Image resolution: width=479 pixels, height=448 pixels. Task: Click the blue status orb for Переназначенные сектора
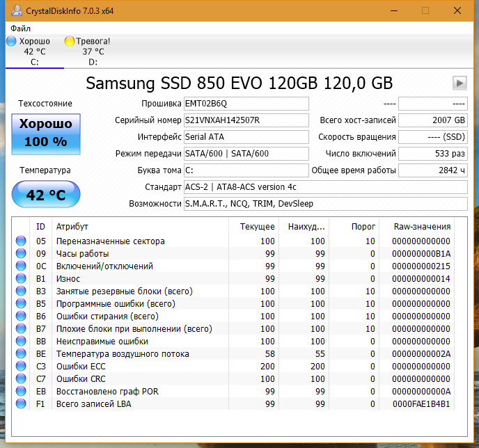coord(21,241)
